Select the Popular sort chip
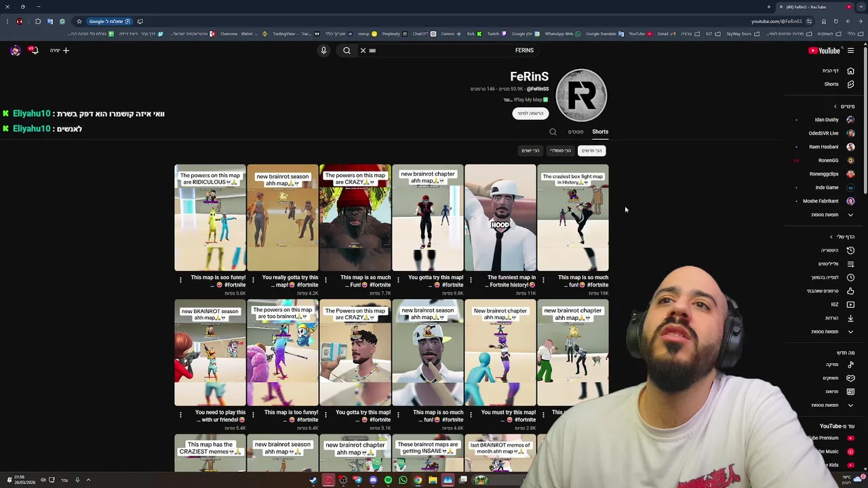This screenshot has width=868, height=488. point(560,150)
